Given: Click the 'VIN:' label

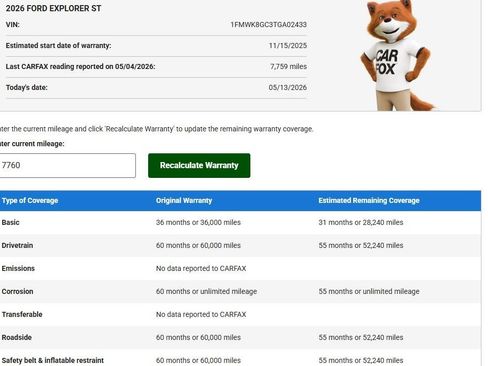Looking at the screenshot, I should 13,25.
